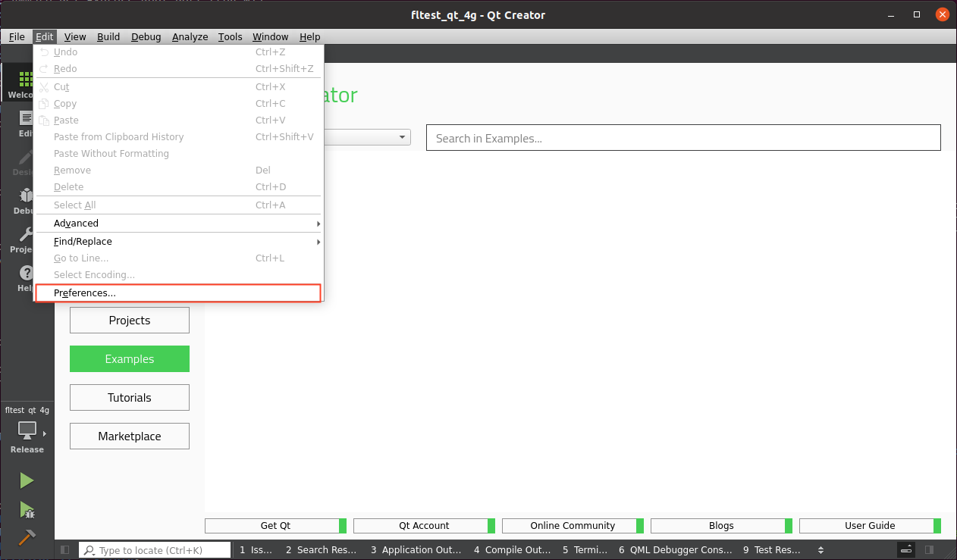Open the kit selector monitor icon
This screenshot has width=957, height=560.
[x=27, y=430]
